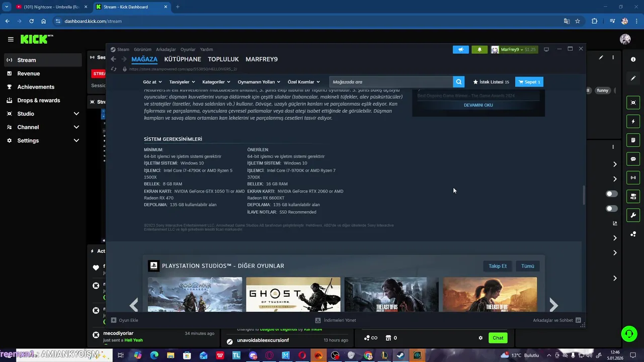Open the Görünüm menu
644x362 pixels.
click(142, 49)
